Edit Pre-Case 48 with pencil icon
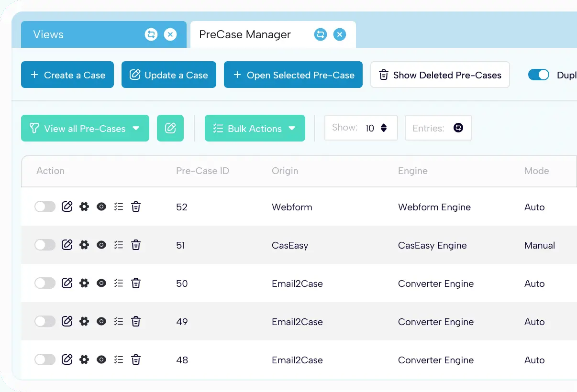Screen dimensions: 577x392 pyautogui.click(x=67, y=359)
